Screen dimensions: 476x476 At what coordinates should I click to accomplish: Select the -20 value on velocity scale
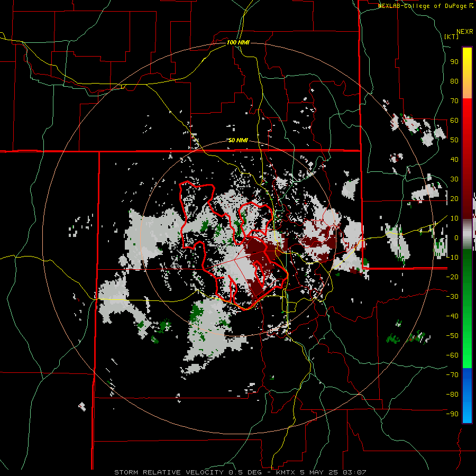coord(452,277)
